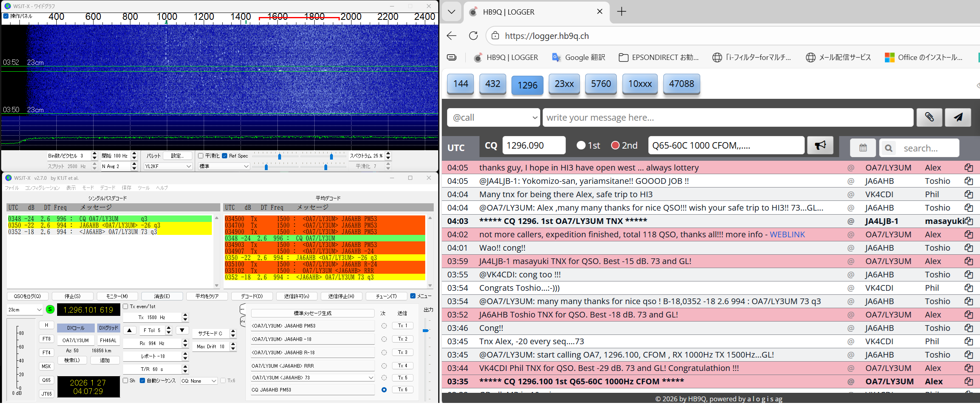This screenshot has height=409, width=980.
Task: Open the @call dropdown
Action: [493, 117]
